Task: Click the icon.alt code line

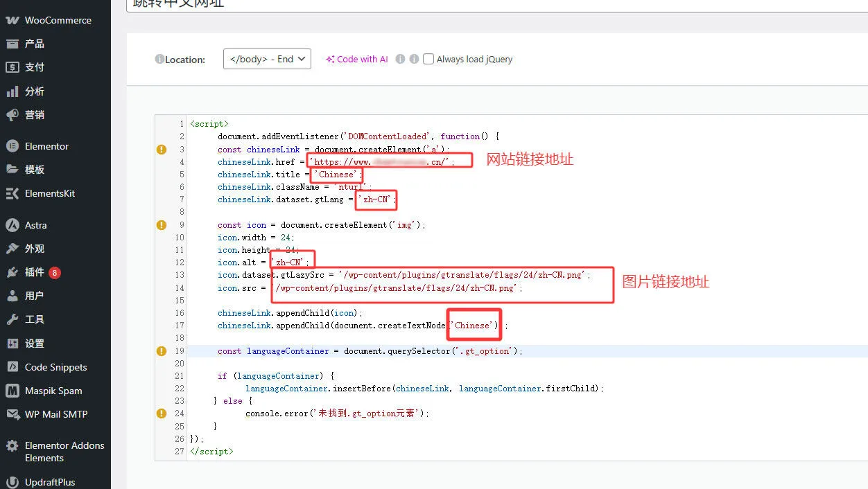Action: tap(265, 263)
